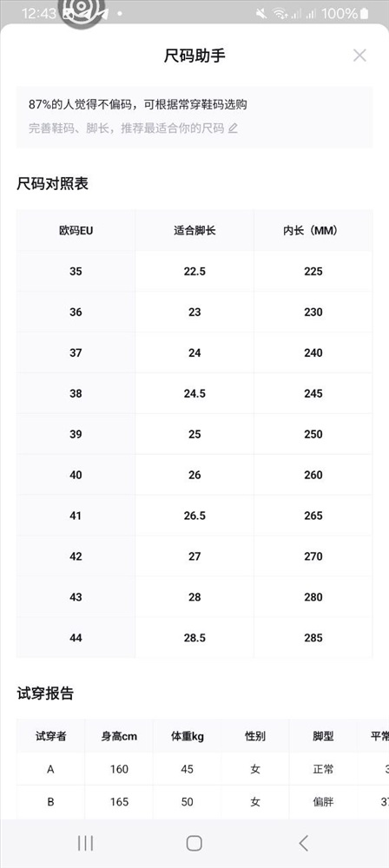Tap the Android back arrow icon
Screen dimensions: 389x868
coord(303,843)
